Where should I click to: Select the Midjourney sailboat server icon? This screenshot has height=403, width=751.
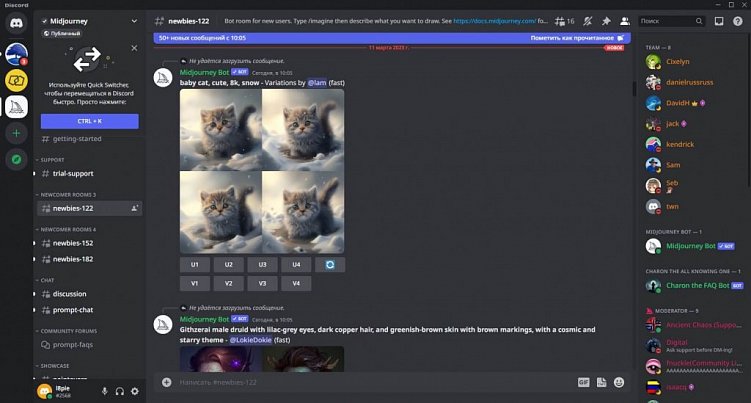16,107
